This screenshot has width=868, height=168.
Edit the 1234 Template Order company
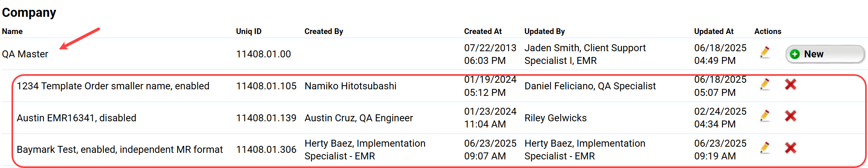(765, 84)
